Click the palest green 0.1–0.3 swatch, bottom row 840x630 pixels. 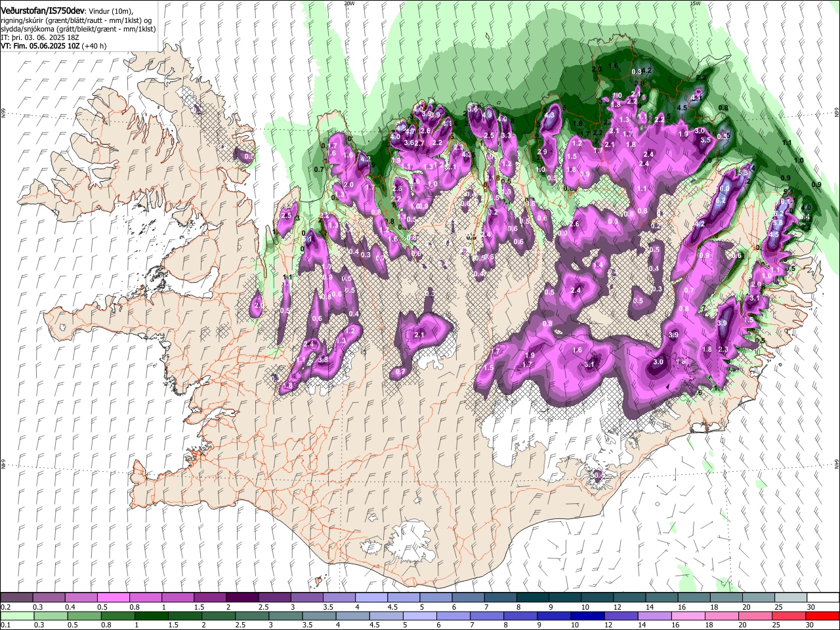click(x=16, y=616)
